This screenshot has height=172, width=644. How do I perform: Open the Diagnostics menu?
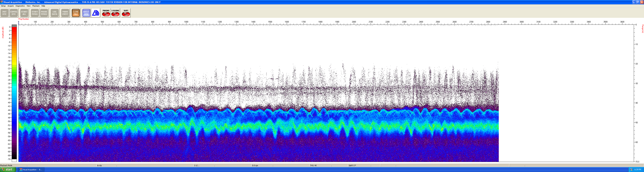click(x=20, y=6)
